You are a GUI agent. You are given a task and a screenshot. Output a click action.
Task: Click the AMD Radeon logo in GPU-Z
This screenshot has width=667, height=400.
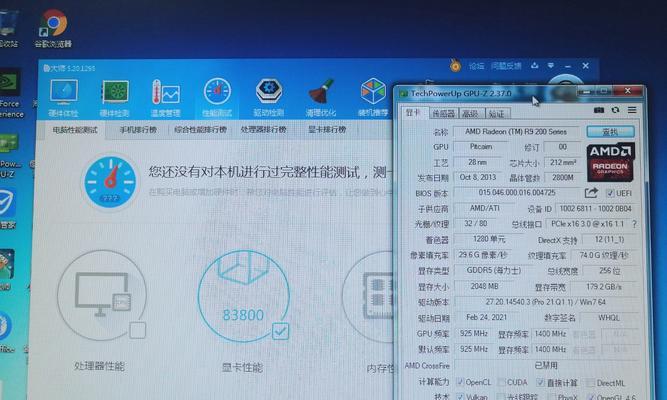pos(610,163)
